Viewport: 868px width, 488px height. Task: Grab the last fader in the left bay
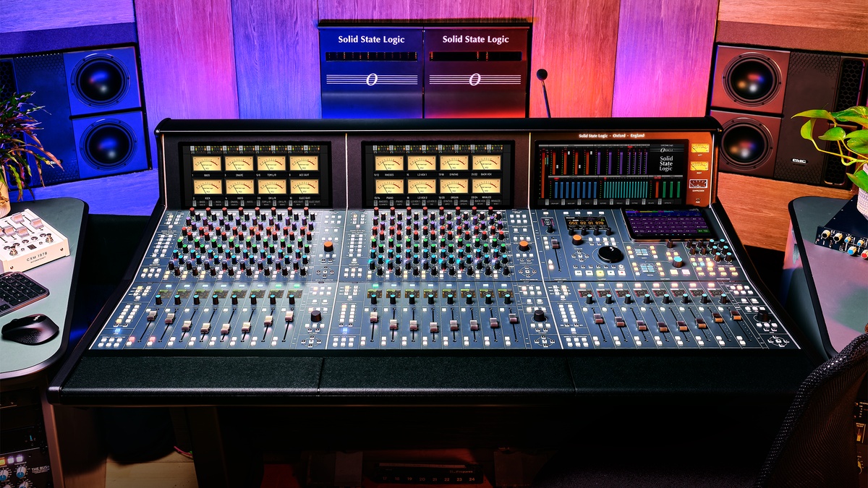[289, 316]
